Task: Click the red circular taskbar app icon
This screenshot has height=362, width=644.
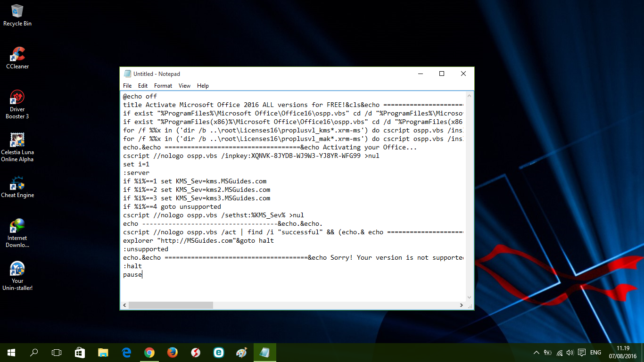Action: (195, 353)
